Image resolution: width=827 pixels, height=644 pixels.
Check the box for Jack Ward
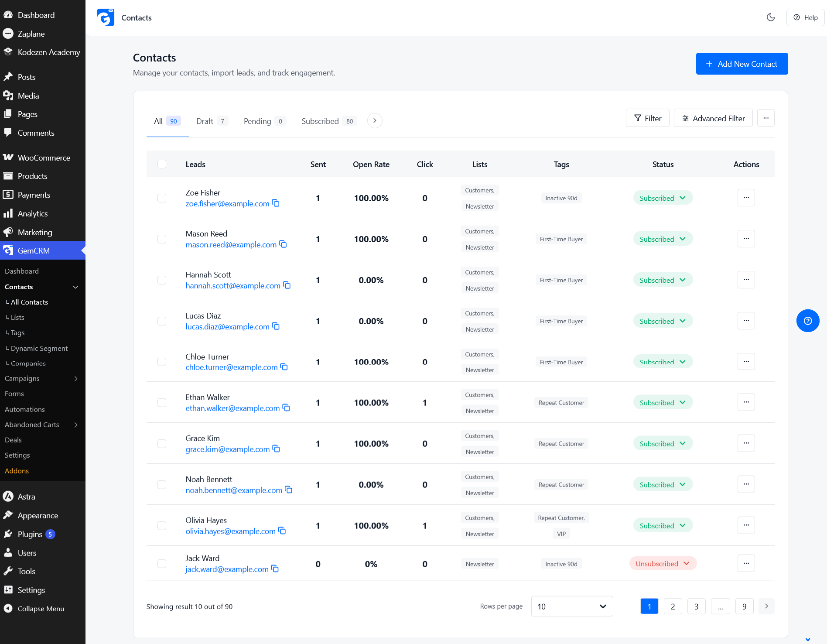[x=162, y=564]
